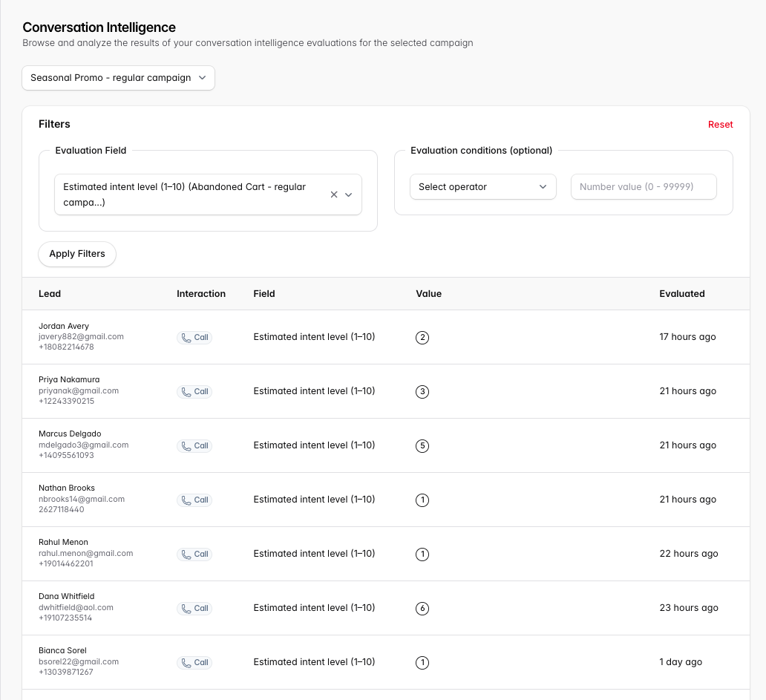The height and width of the screenshot is (700, 766).
Task: Click the Marcus Delgado lead name
Action: pyautogui.click(x=70, y=434)
